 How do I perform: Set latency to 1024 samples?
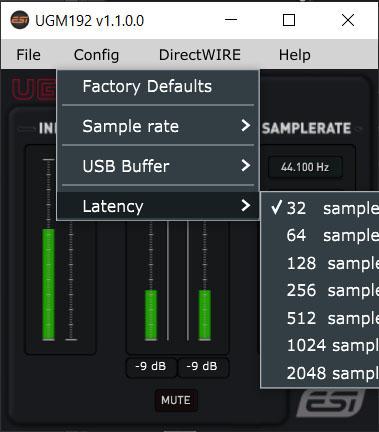tap(321, 345)
